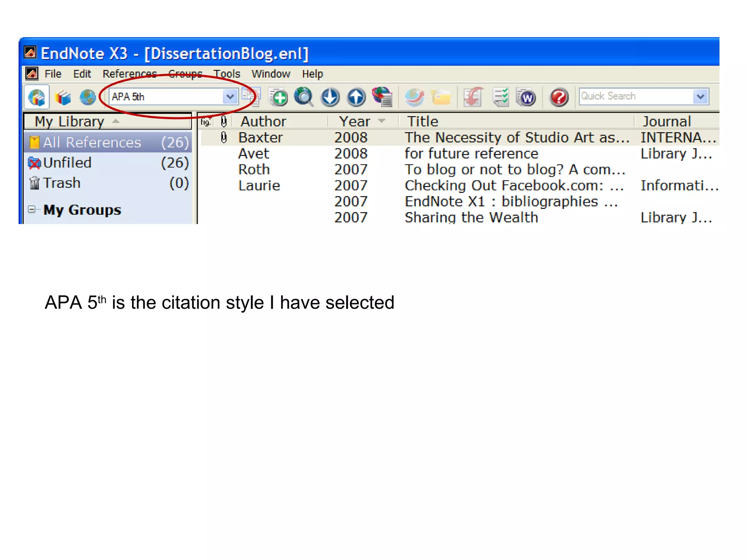747x560 pixels.
Task: Click the INTERNA... journal cell
Action: coord(678,137)
